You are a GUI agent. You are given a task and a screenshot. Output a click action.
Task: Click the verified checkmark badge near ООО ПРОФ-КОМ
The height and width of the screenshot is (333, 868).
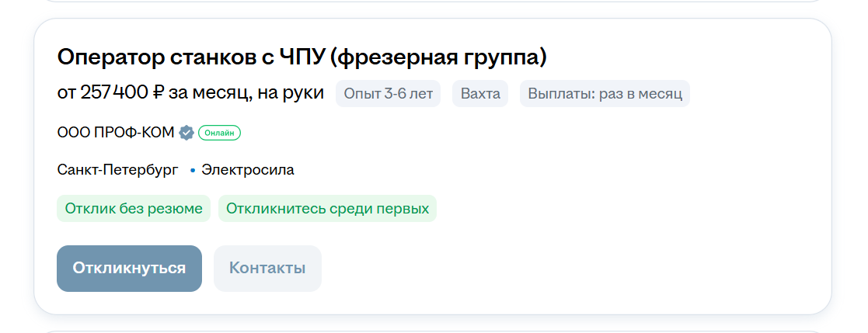coord(186,133)
